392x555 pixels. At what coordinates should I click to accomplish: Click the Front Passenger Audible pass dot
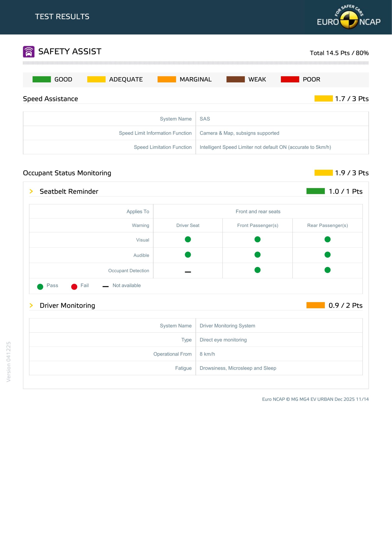tap(257, 255)
